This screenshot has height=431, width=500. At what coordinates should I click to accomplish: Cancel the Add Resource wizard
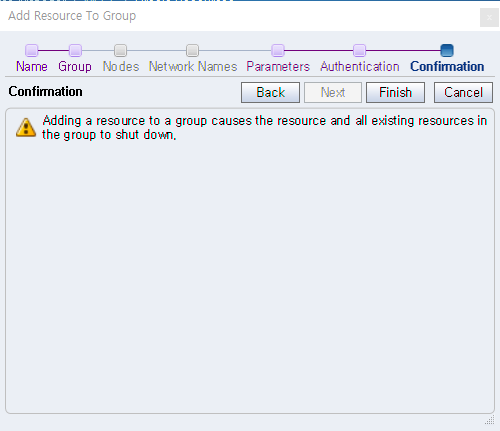click(463, 92)
